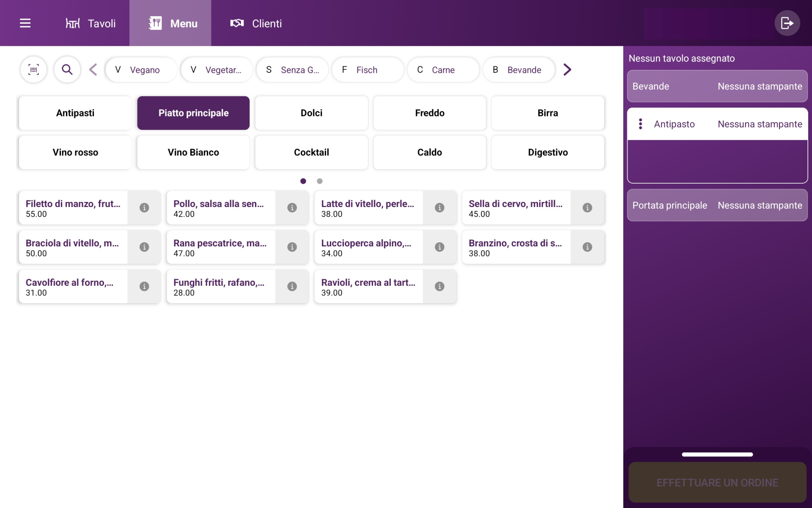Show info for Filetto di manzo
Image resolution: width=812 pixels, height=508 pixels.
tap(144, 207)
